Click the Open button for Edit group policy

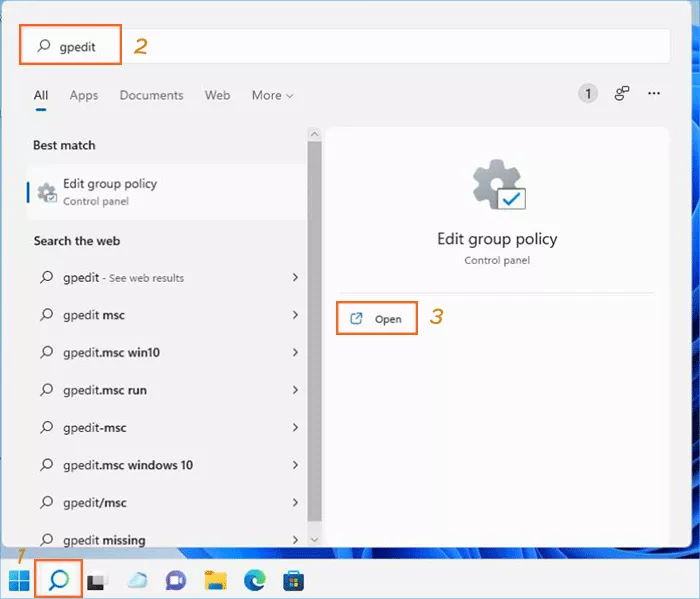[377, 318]
